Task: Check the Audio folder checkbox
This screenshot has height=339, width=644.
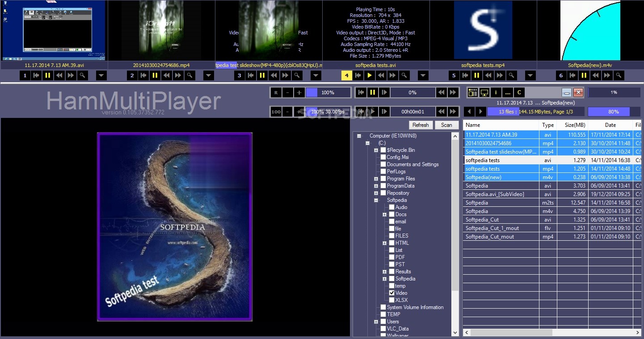Action: click(x=391, y=207)
